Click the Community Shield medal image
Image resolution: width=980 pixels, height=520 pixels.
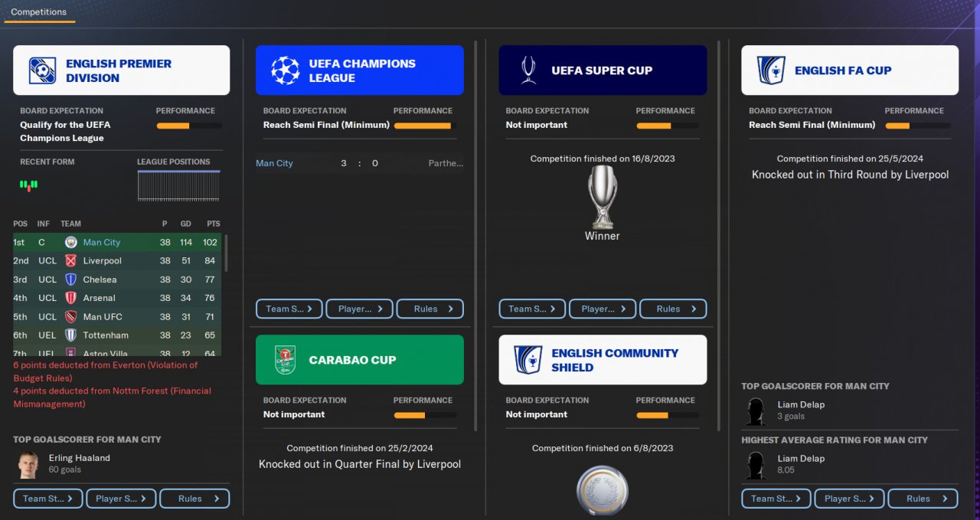coord(603,490)
